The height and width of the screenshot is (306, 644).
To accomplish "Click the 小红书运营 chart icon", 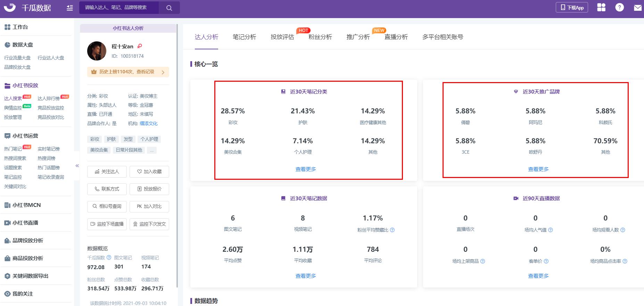I will tap(7, 136).
